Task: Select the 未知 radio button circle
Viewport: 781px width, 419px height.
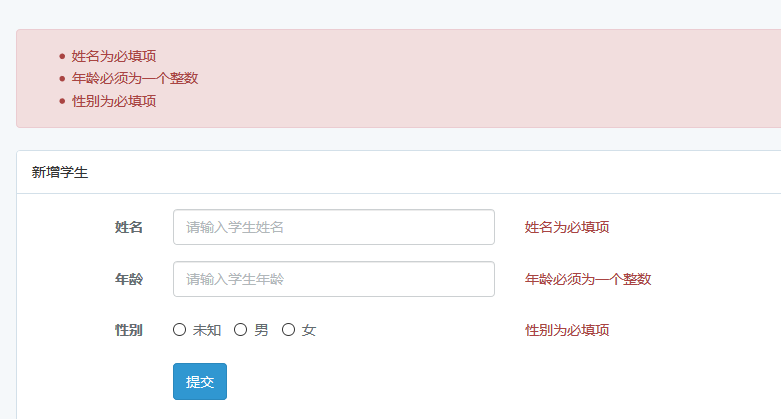Action: (x=180, y=330)
